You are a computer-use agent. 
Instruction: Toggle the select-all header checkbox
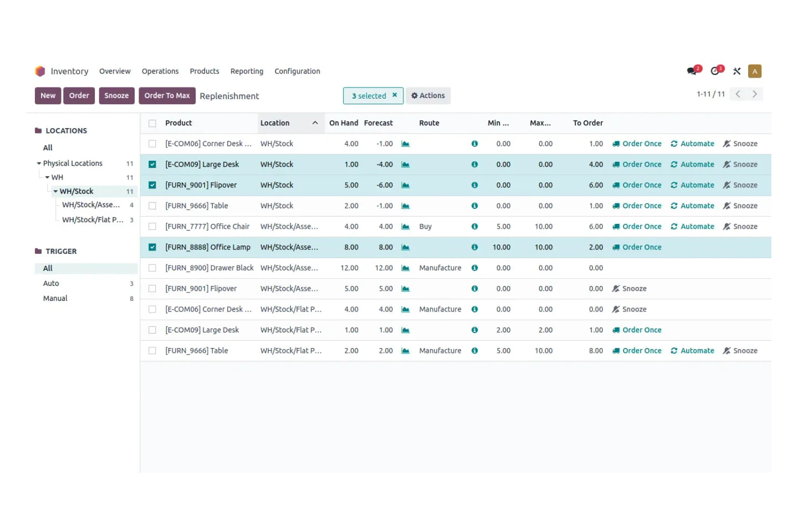coord(152,123)
